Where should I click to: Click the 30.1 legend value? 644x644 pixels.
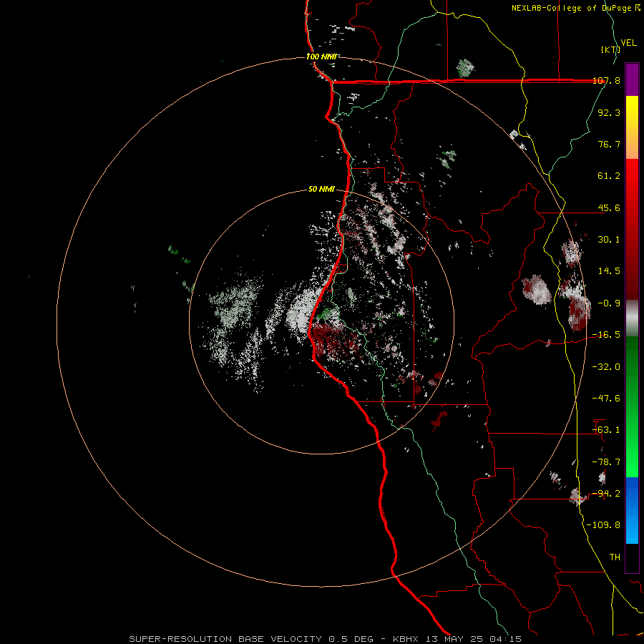click(609, 240)
